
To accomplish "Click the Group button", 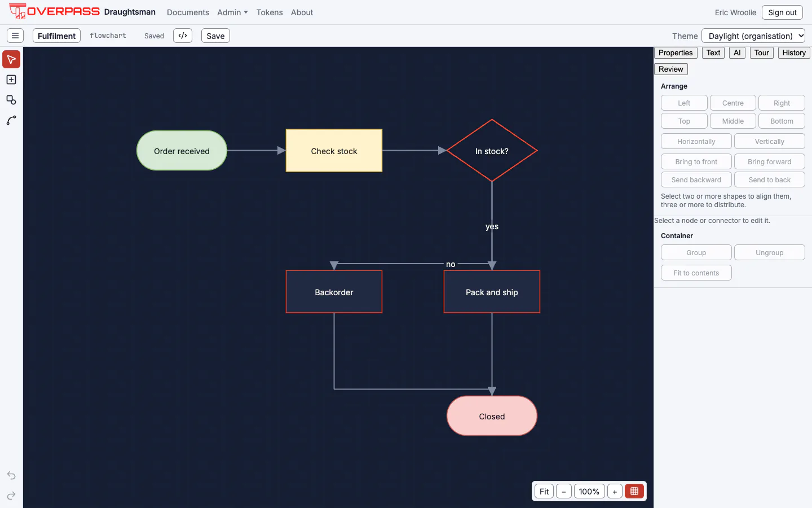I will coord(696,252).
